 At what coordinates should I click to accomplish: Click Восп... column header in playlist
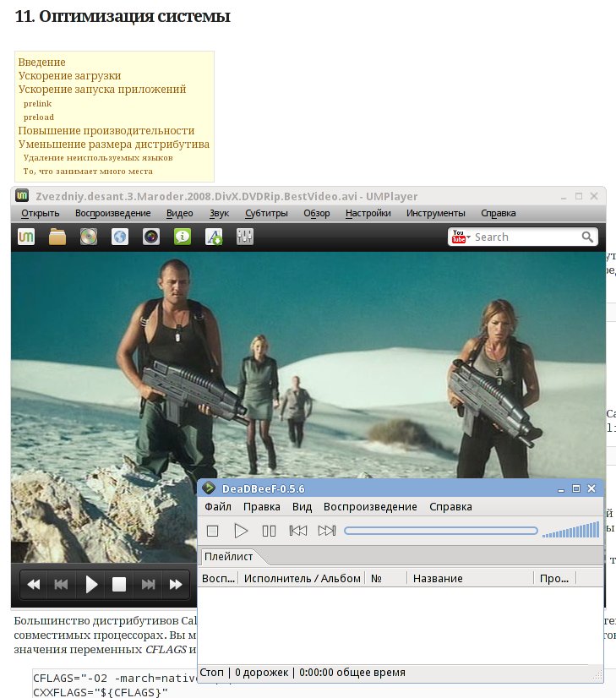218,578
